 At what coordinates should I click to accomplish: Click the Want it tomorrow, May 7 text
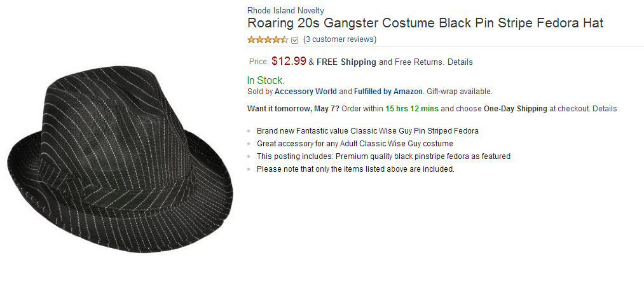pyautogui.click(x=293, y=109)
